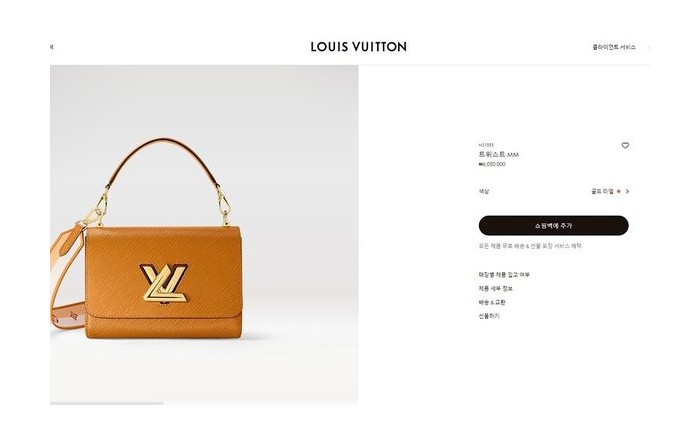Viewport: 700px width, 436px height.
Task: Add bag to cart with 쇼핑백에 추가
Action: tap(554, 226)
